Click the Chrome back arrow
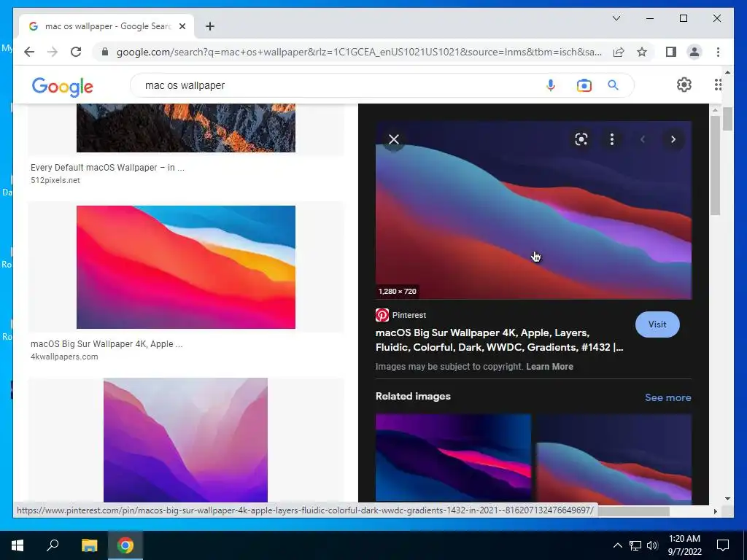The image size is (747, 560). (29, 52)
